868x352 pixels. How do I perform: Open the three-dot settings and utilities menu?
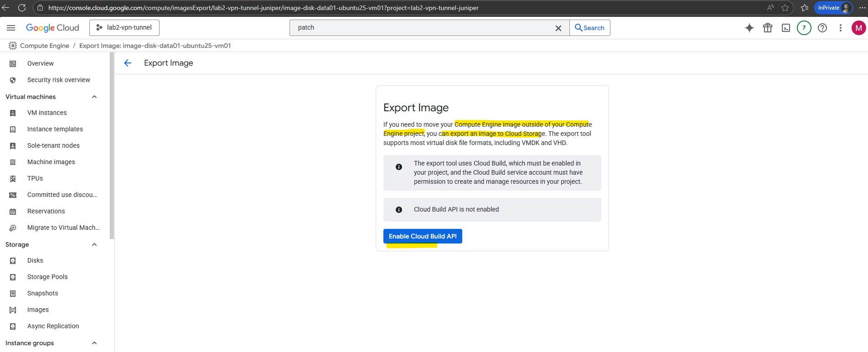point(841,28)
